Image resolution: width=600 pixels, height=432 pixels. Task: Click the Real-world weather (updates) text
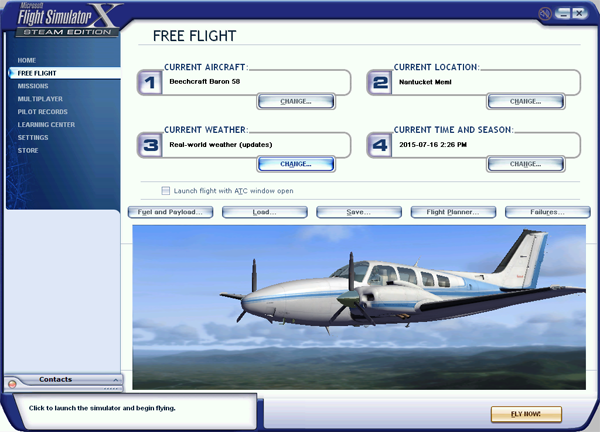pyautogui.click(x=221, y=145)
